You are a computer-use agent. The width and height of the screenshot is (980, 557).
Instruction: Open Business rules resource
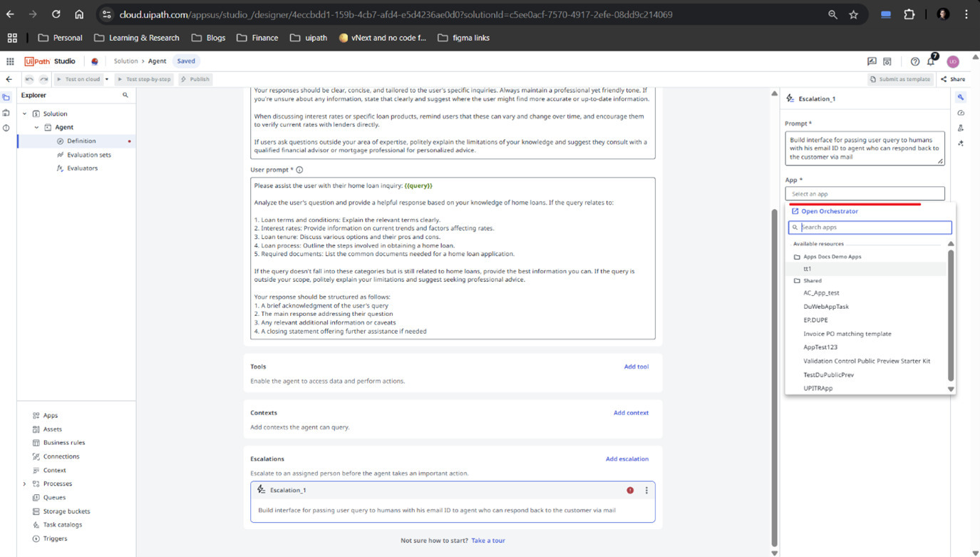pos(63,442)
